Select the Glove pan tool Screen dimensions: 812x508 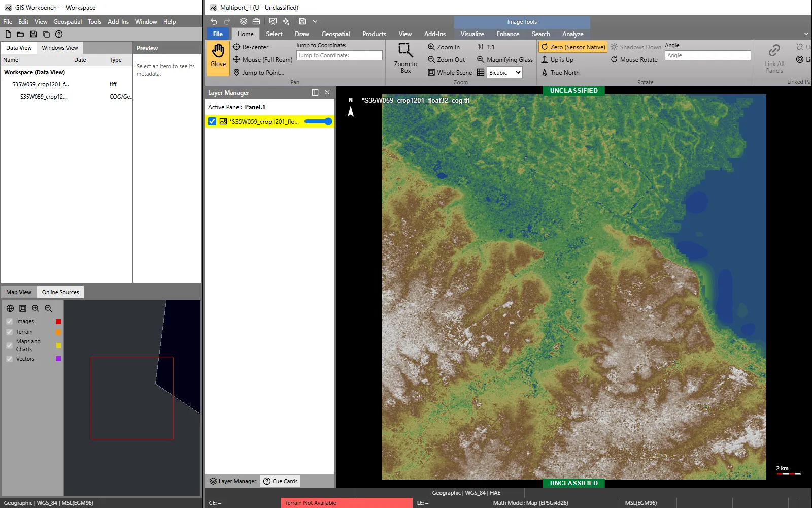[218, 57]
